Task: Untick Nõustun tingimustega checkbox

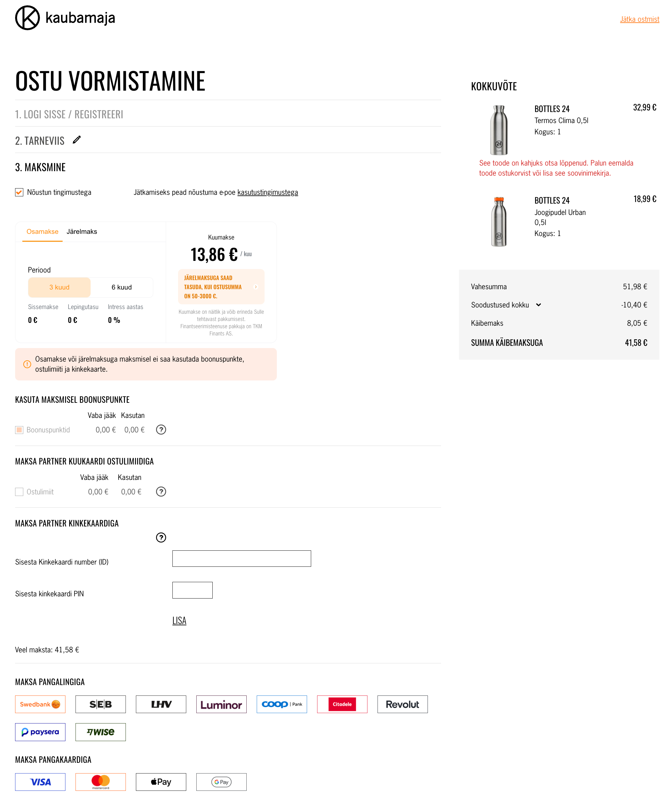Action: [x=19, y=192]
